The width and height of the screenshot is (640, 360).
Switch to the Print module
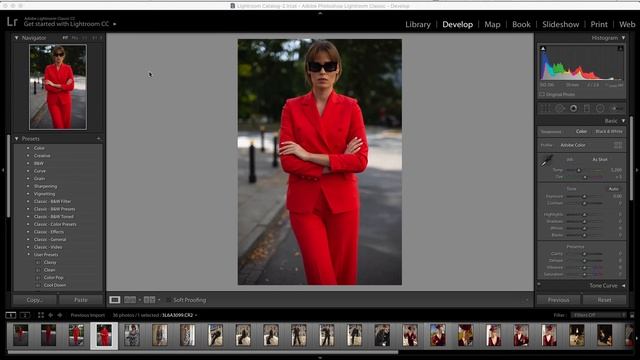click(x=599, y=24)
